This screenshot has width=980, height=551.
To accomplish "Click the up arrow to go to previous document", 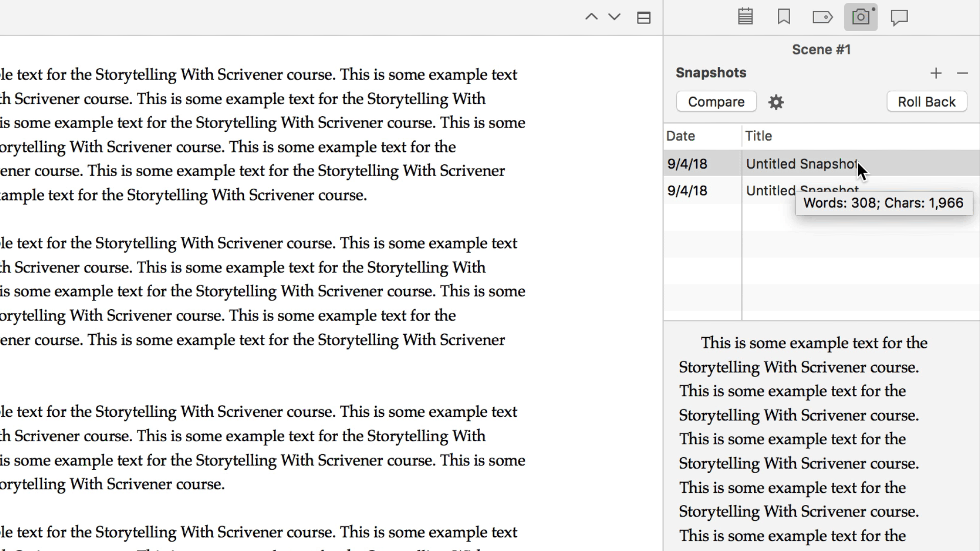I will [591, 17].
